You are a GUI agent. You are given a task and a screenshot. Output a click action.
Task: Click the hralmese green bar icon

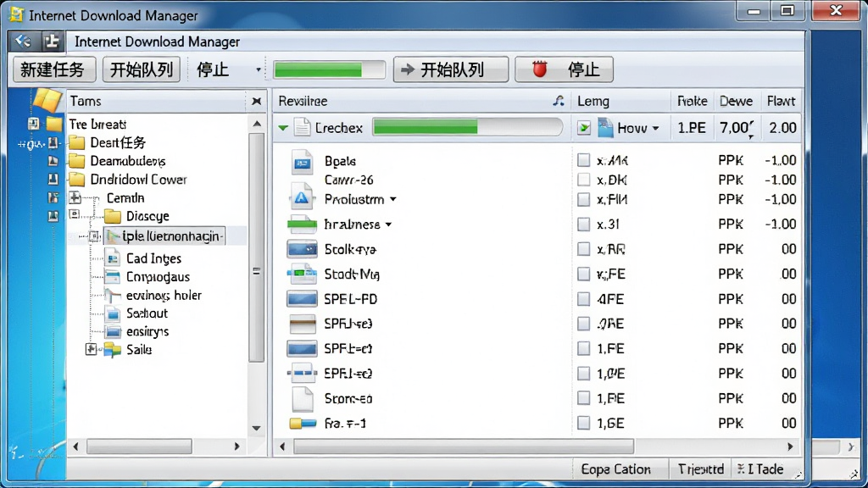(303, 224)
